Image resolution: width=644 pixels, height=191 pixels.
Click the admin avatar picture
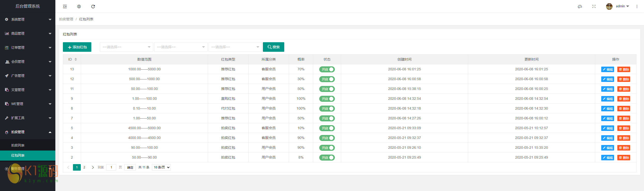pos(609,7)
